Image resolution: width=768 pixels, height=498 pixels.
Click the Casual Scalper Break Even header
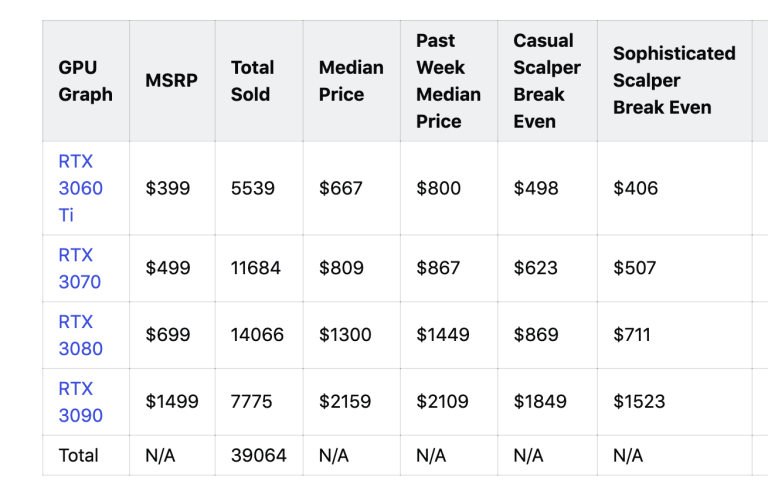(547, 81)
